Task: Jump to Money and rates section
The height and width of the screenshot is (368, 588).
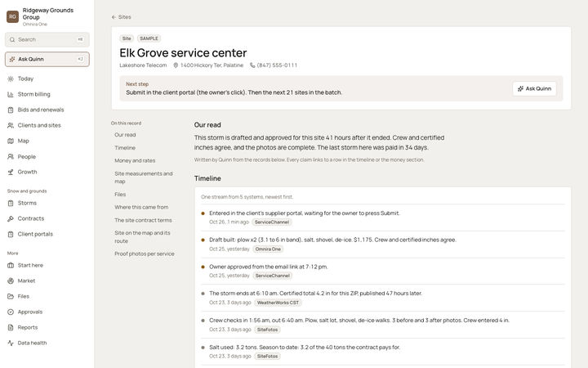Action: coord(135,161)
